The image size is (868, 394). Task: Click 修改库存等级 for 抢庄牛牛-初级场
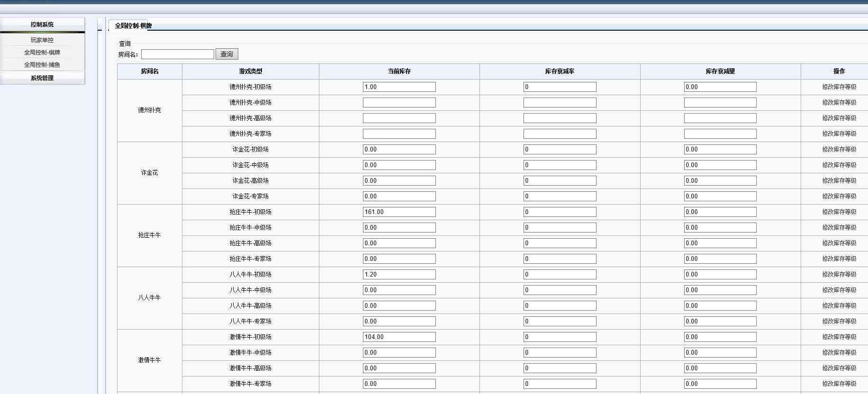tap(839, 212)
